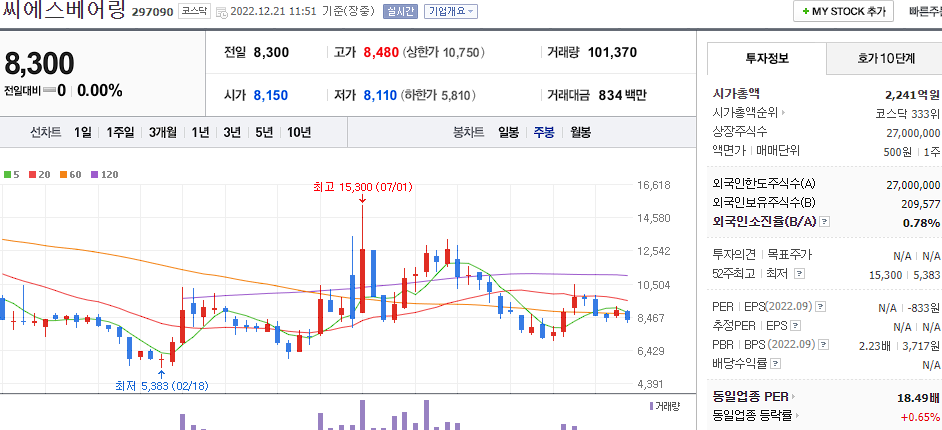
Task: Click the 거래대금 value 834 백만
Action: pyautogui.click(x=622, y=95)
